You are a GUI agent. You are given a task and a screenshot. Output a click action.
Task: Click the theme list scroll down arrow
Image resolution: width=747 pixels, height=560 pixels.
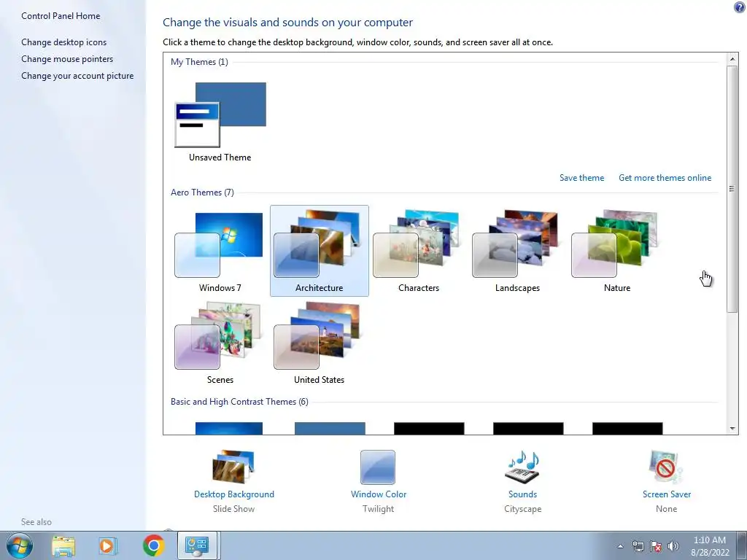coord(732,429)
